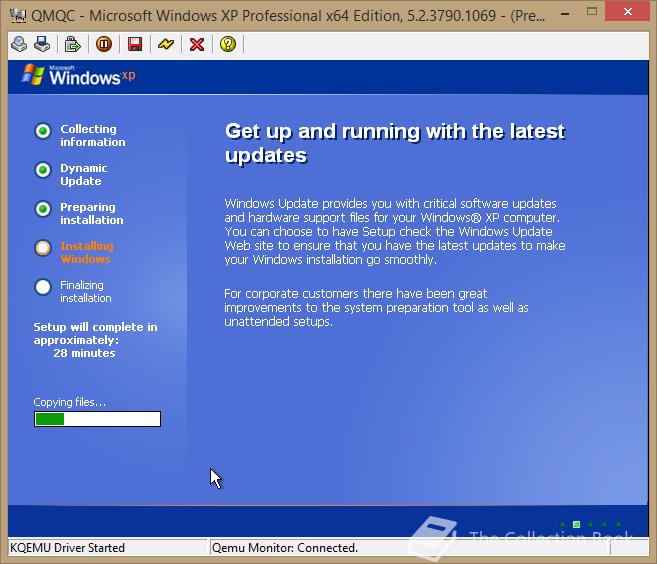Image resolution: width=657 pixels, height=564 pixels.
Task: Click the 'For corporate customers' paragraph
Action: tap(376, 308)
